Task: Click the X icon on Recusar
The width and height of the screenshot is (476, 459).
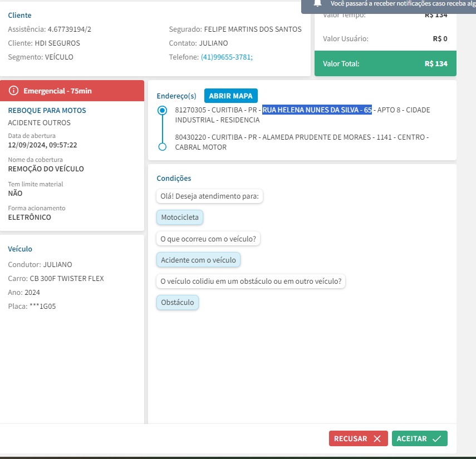Action: point(377,438)
